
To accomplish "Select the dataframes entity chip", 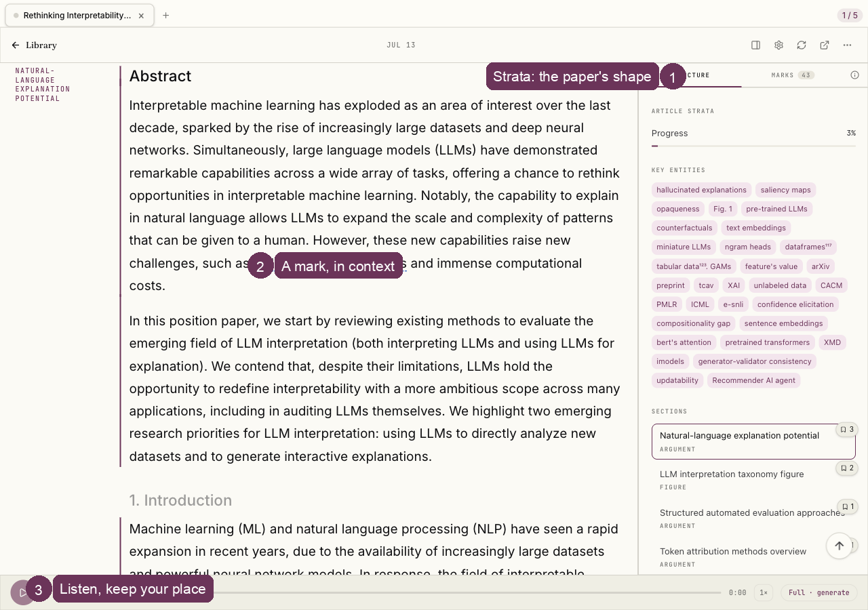I will (808, 247).
